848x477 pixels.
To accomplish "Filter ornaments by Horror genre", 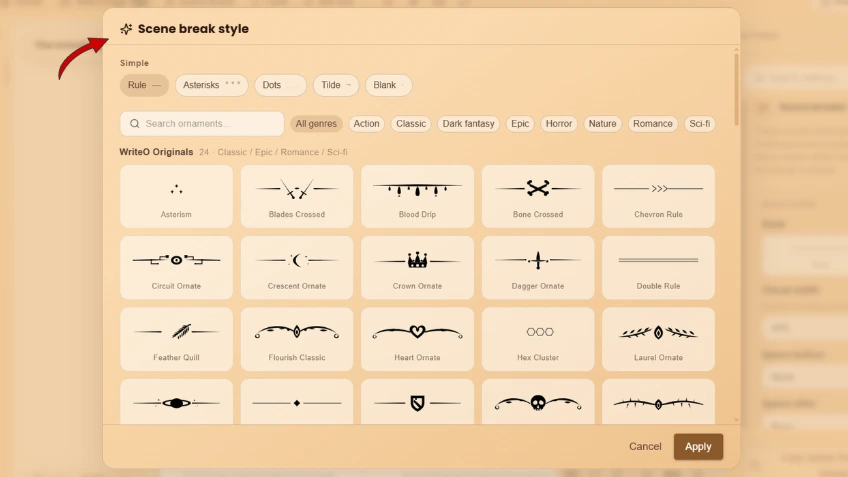I will [x=559, y=124].
